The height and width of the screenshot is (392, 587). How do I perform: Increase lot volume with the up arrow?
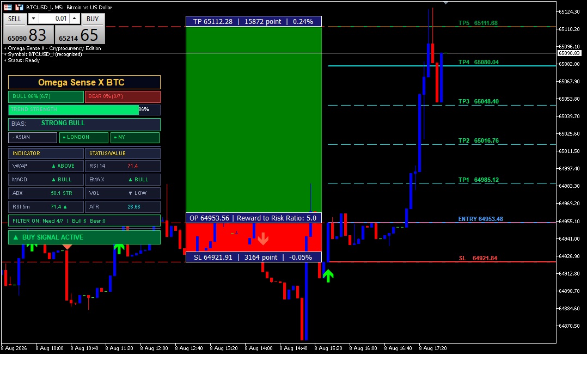[75, 19]
